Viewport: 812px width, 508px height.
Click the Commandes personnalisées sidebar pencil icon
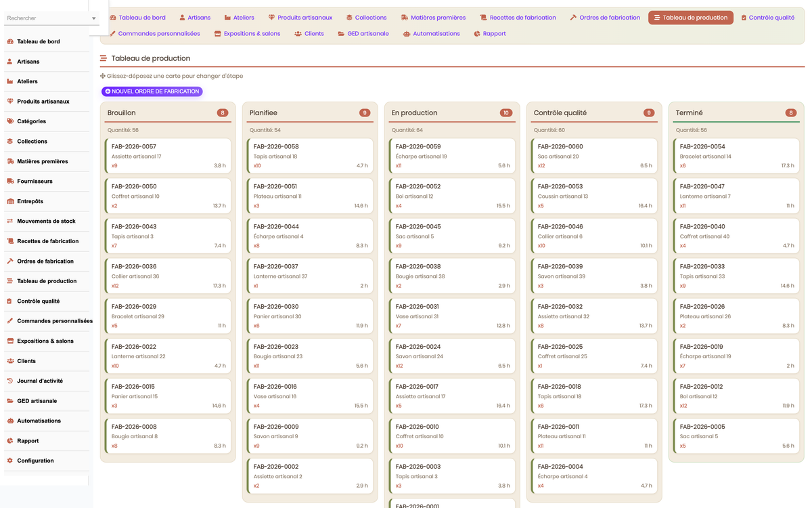(10, 321)
